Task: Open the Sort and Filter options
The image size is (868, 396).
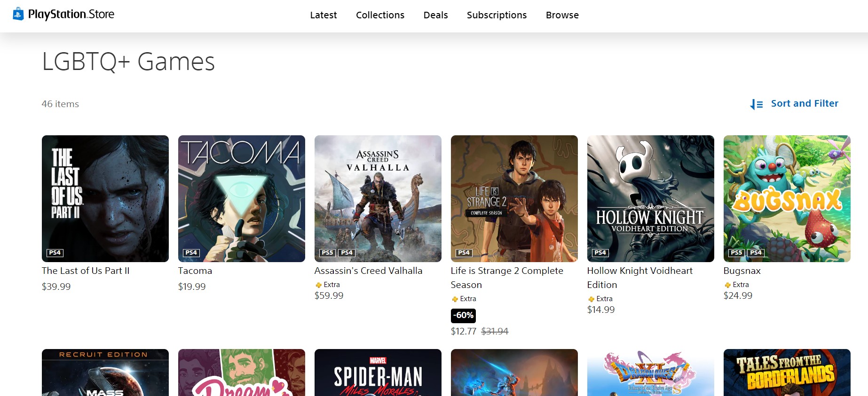Action: pos(794,104)
